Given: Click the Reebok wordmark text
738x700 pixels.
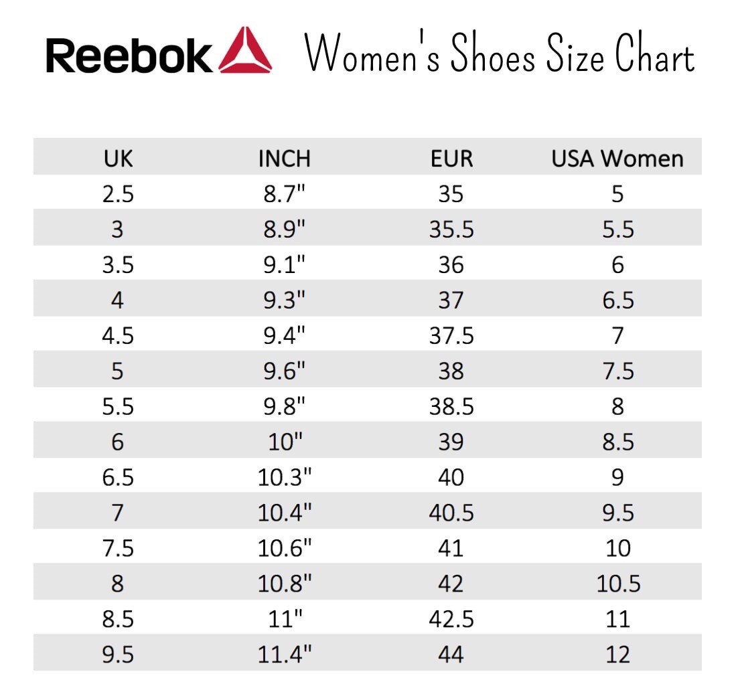Looking at the screenshot, I should [x=129, y=56].
